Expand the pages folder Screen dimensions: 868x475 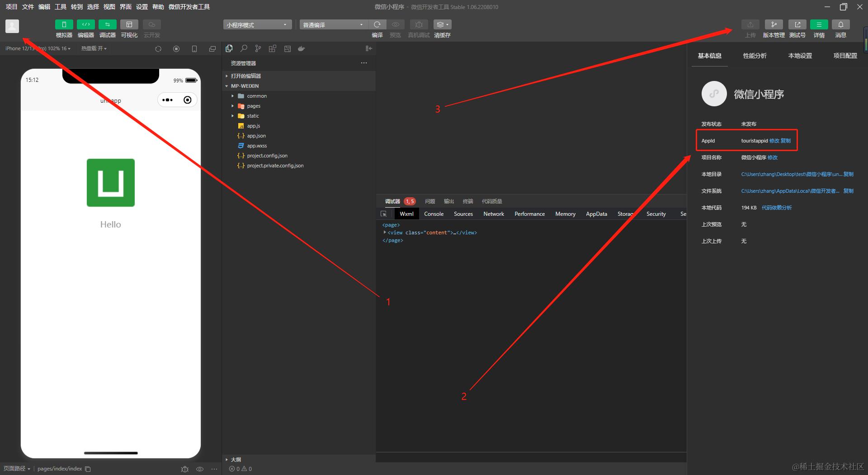coord(299,106)
